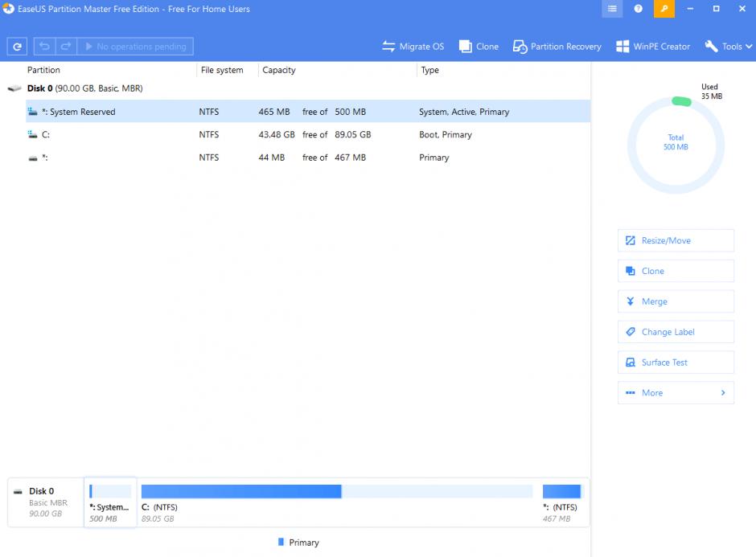Screen dimensions: 756x557
Task: Launch Partition Recovery
Action: click(x=557, y=47)
